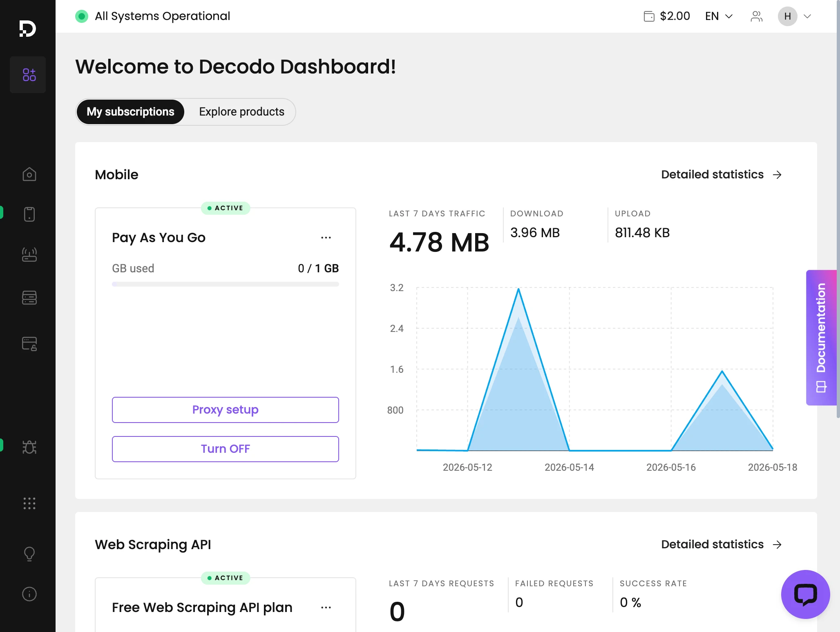The image size is (840, 632).
Task: Click the ACTIVE badge on Mobile plan
Action: pos(226,208)
